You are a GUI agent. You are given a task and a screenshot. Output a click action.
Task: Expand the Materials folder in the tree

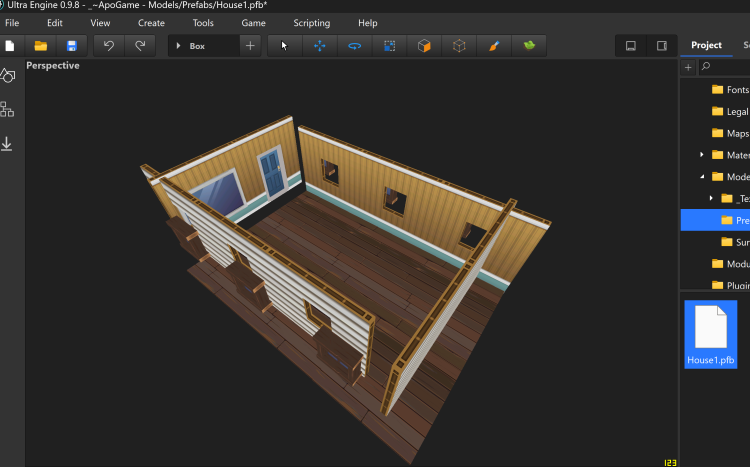(702, 155)
